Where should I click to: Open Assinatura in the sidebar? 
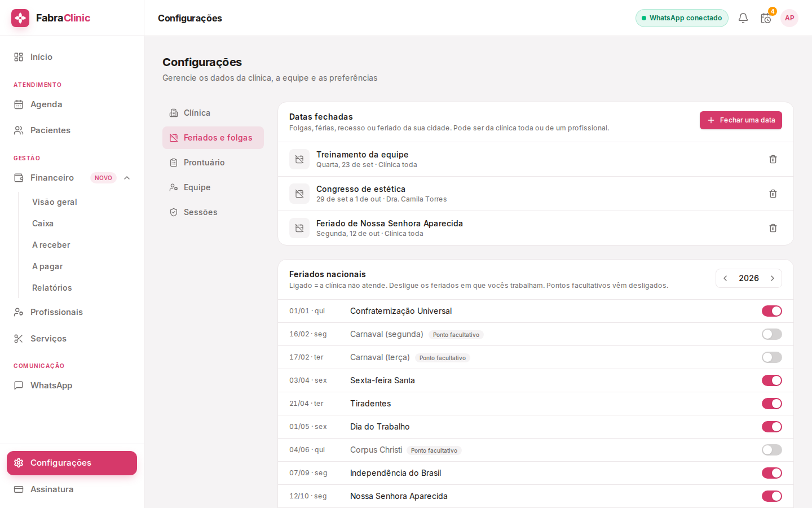(x=72, y=489)
